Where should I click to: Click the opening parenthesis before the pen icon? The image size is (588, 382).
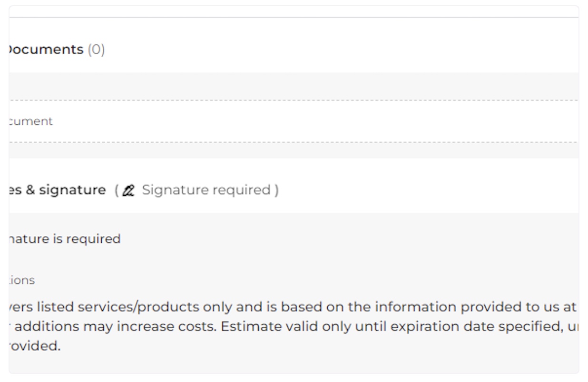117,191
